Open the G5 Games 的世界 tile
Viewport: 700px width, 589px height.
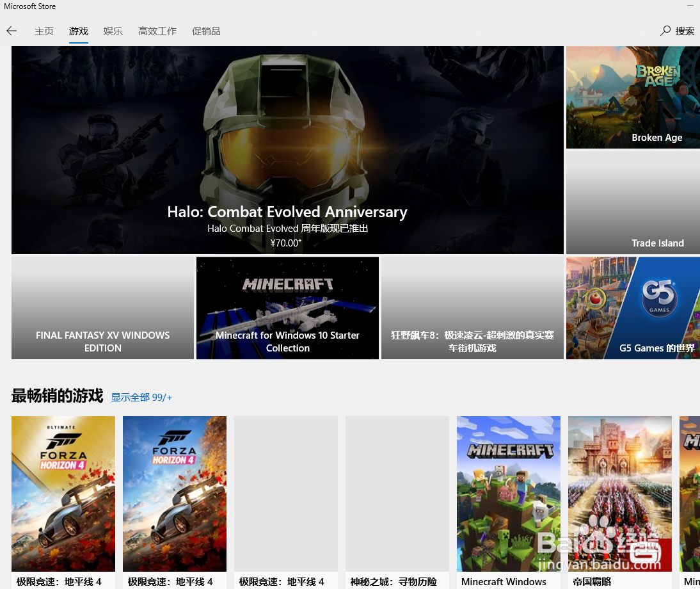(x=633, y=308)
